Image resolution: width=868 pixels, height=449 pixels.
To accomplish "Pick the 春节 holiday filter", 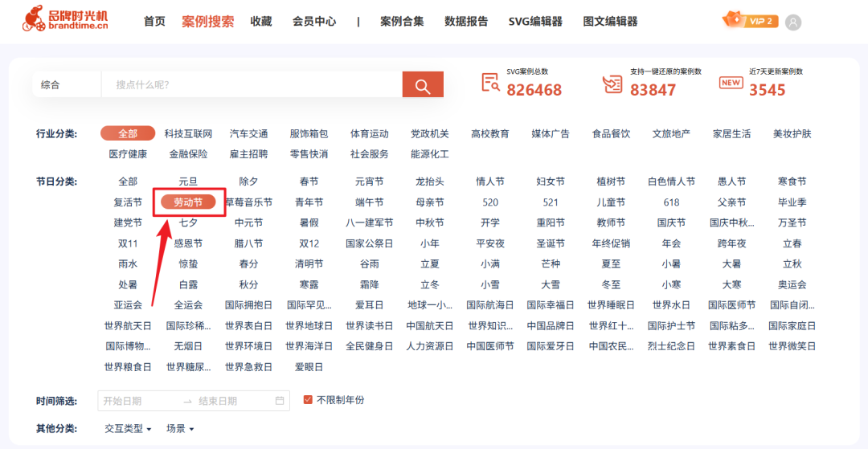I will click(309, 182).
